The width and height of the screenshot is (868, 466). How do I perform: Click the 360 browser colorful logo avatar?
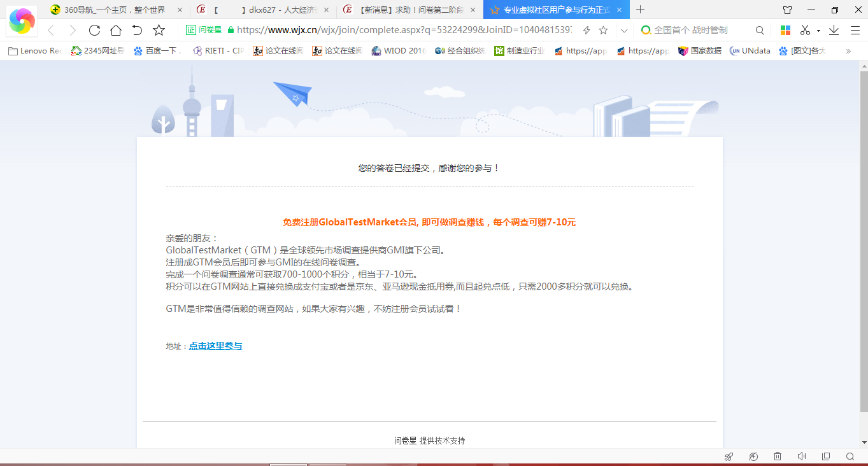(22, 20)
